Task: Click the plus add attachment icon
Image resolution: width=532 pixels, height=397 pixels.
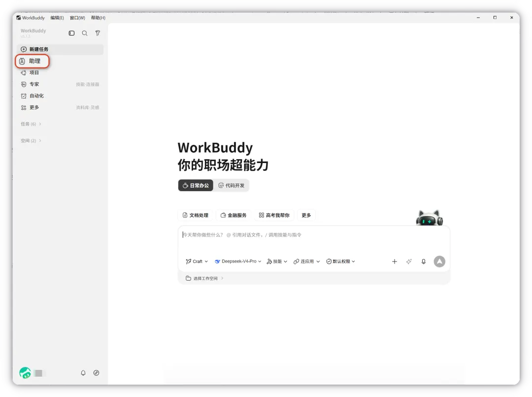Action: tap(395, 262)
